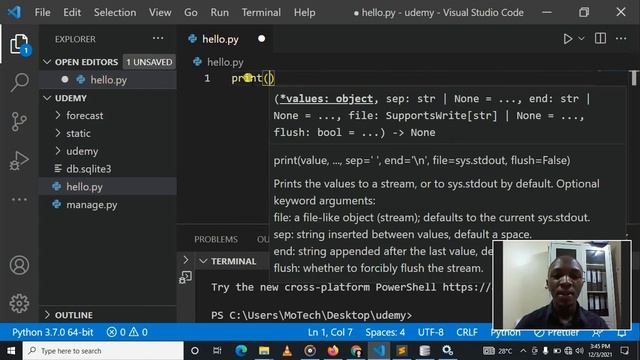Open the Windows Start button
Image resolution: width=640 pixels, height=360 pixels.
point(11,351)
